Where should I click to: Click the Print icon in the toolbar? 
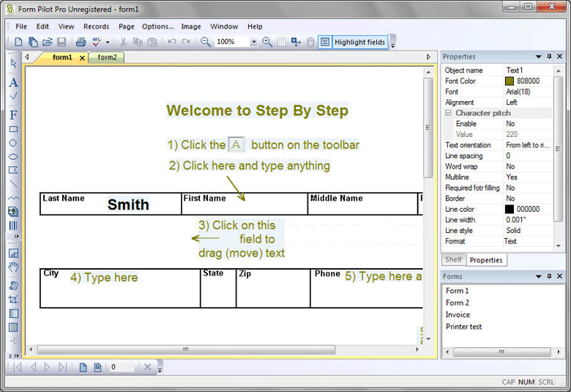[81, 42]
